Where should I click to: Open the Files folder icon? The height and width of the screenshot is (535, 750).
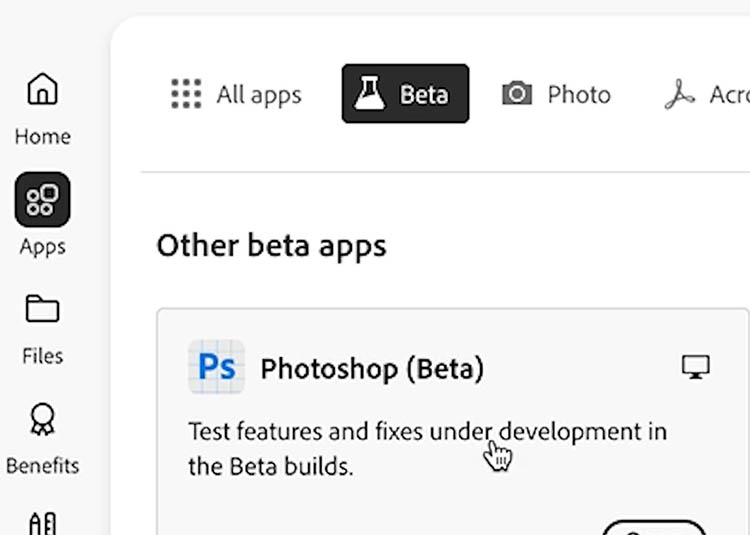tap(42, 309)
